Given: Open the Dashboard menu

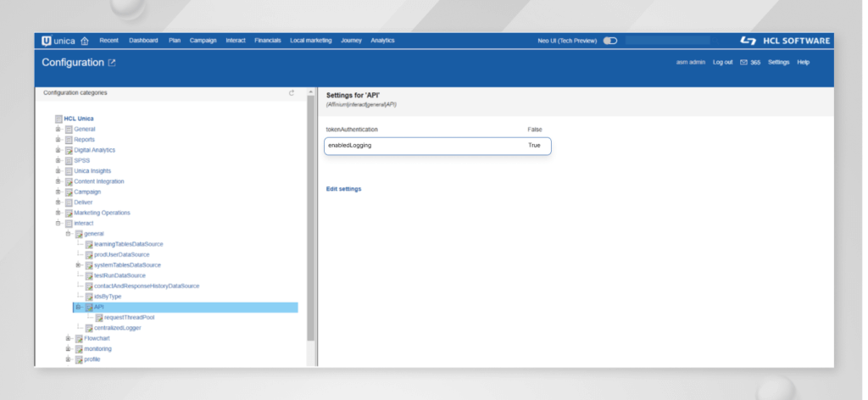Looking at the screenshot, I should click(x=143, y=41).
